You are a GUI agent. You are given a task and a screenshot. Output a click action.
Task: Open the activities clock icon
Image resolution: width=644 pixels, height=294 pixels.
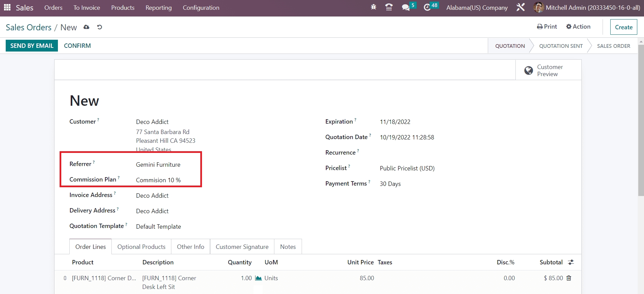coord(427,7)
